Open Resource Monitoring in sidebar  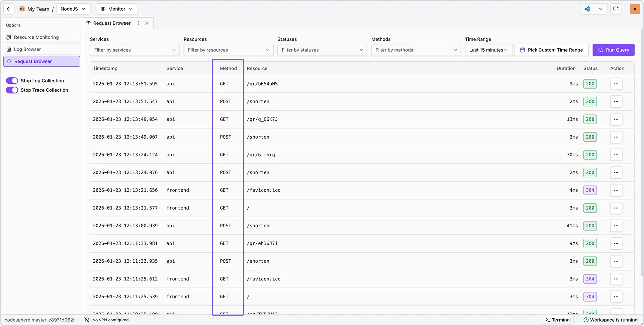pos(36,37)
